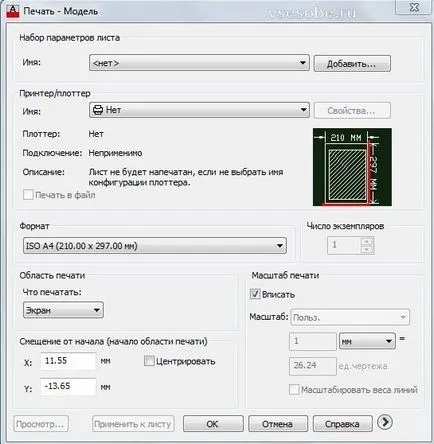Uncheck the Вписать checkbox
This screenshot has height=444, width=434.
point(255,294)
